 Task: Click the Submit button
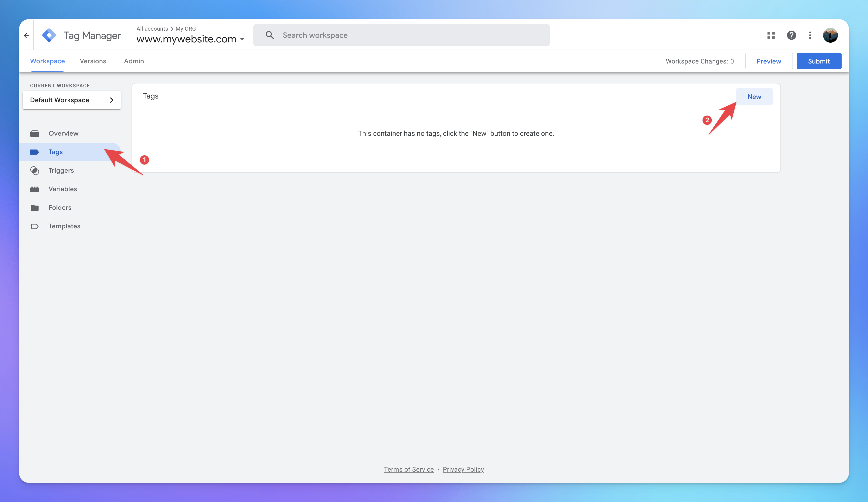click(x=819, y=61)
